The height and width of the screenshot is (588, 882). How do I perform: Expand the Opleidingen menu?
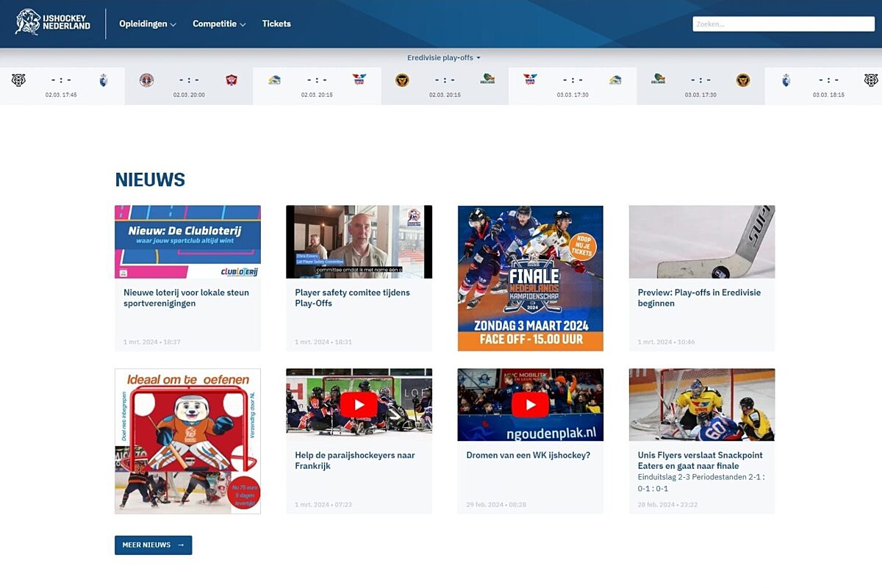[148, 24]
